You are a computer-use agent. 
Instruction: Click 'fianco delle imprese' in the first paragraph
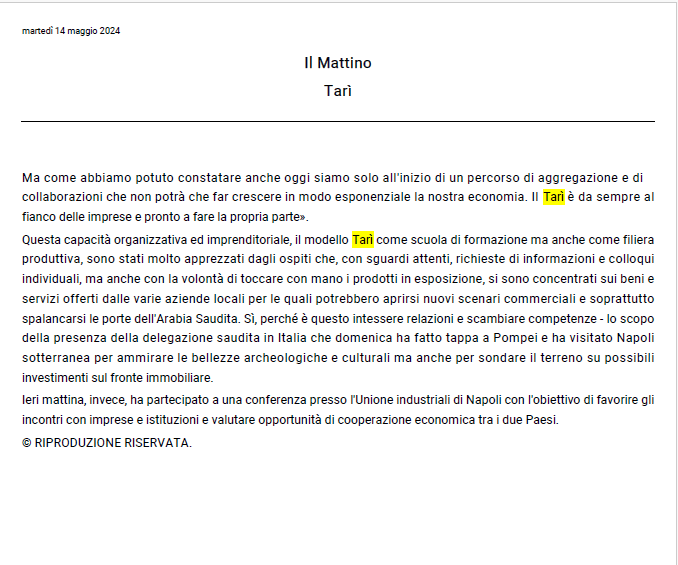tap(81, 217)
